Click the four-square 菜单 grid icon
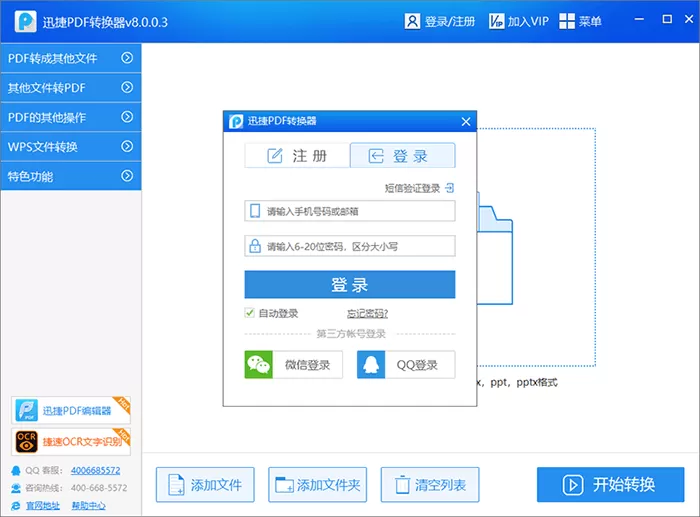700x517 pixels. point(567,21)
